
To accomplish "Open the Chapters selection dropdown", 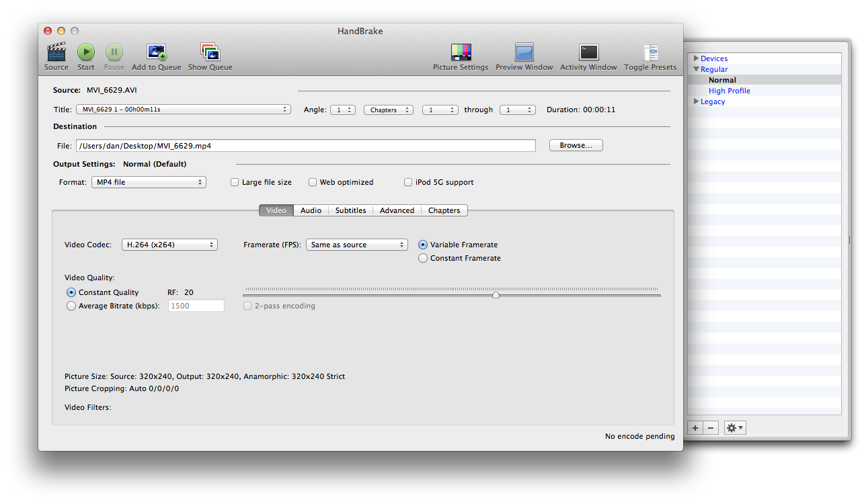I will click(x=389, y=110).
